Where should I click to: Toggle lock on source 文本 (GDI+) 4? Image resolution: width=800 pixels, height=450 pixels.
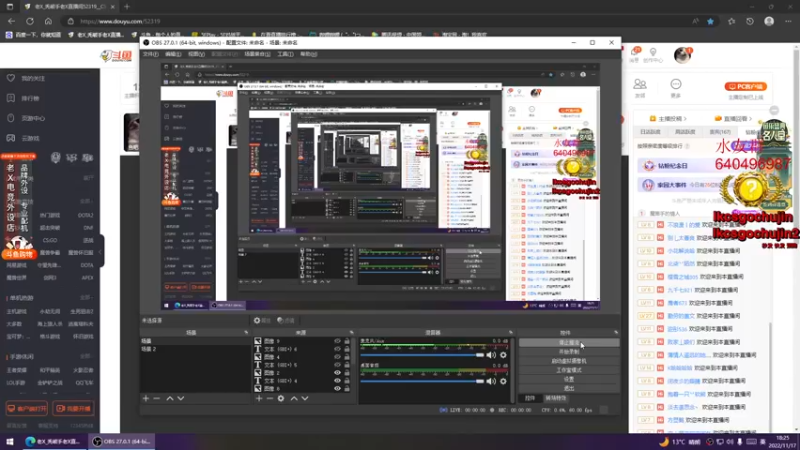(347, 381)
